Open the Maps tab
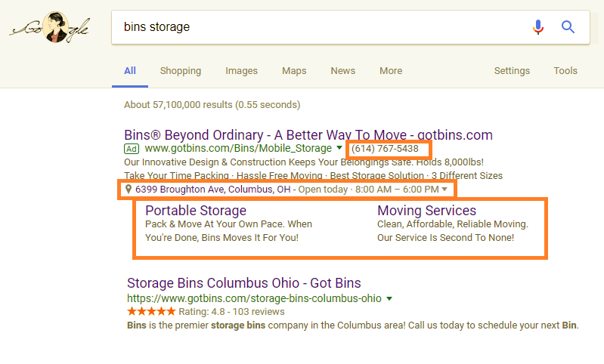 pyautogui.click(x=294, y=71)
